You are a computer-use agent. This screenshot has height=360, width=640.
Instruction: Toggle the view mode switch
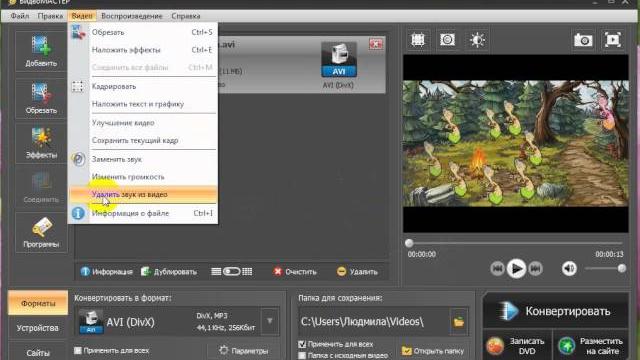click(231, 272)
